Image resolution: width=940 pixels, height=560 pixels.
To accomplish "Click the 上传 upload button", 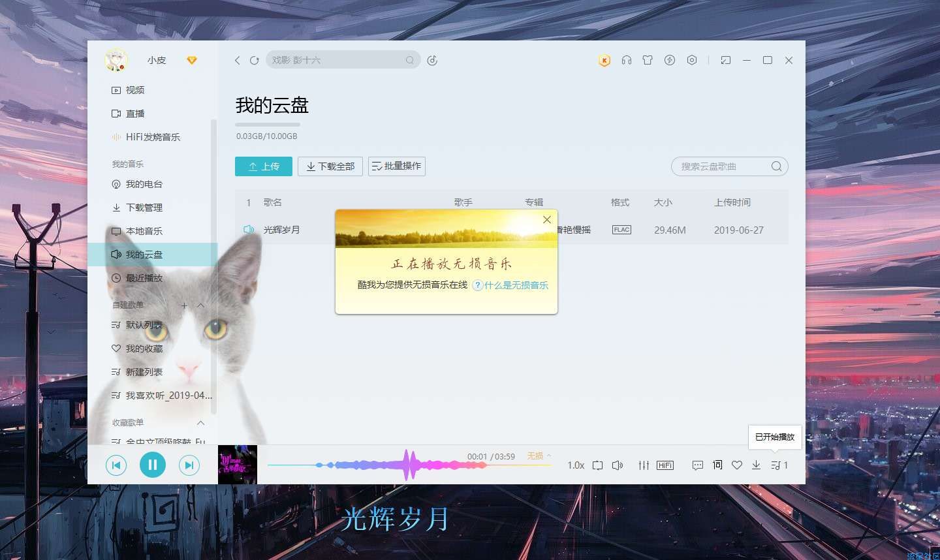I will 264,166.
